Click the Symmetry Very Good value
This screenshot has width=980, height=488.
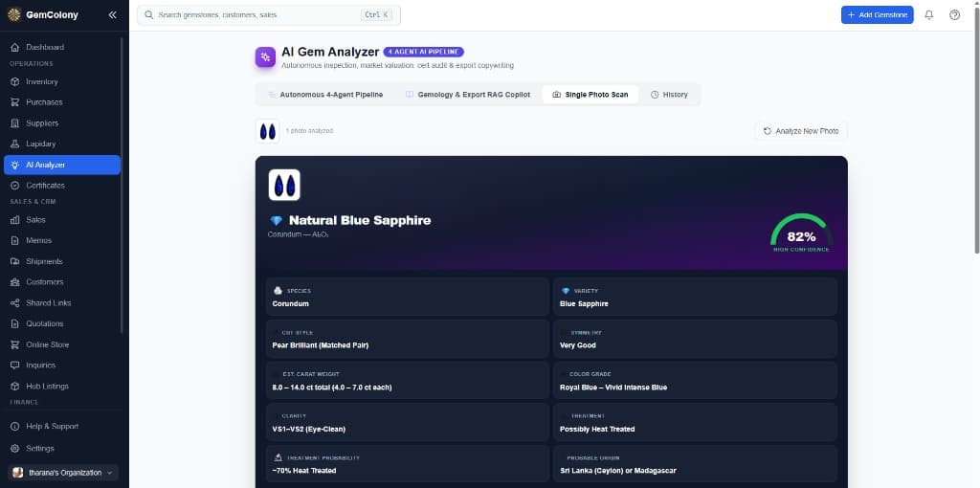pos(578,345)
